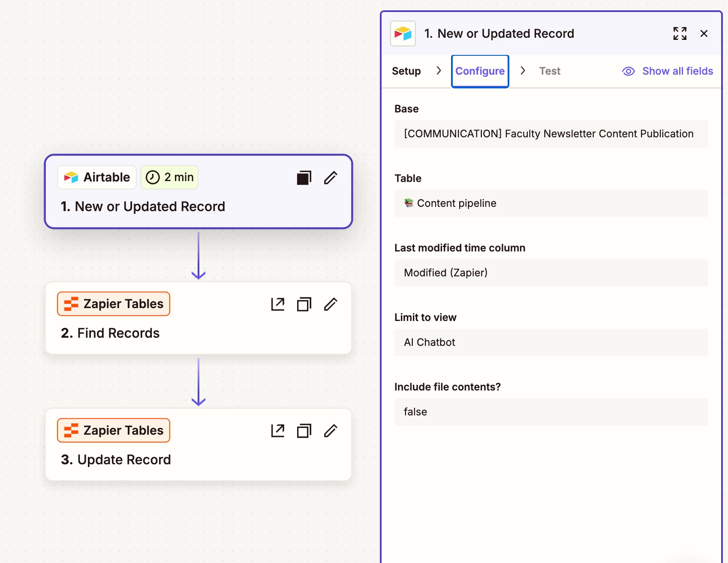The image size is (728, 563).
Task: Open the Table field showing Content pipeline
Action: pos(551,203)
